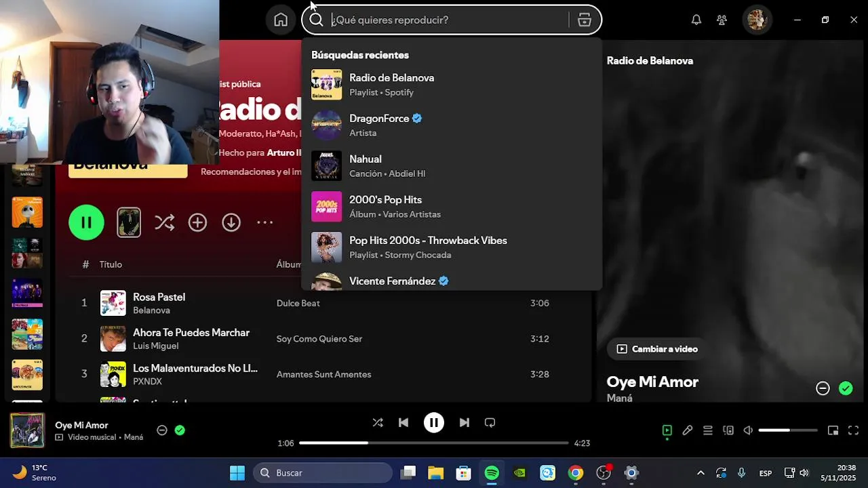Viewport: 868px width, 488px height.
Task: Open Pop Hits 2000s - Throwback Vibes playlist
Action: pos(452,247)
